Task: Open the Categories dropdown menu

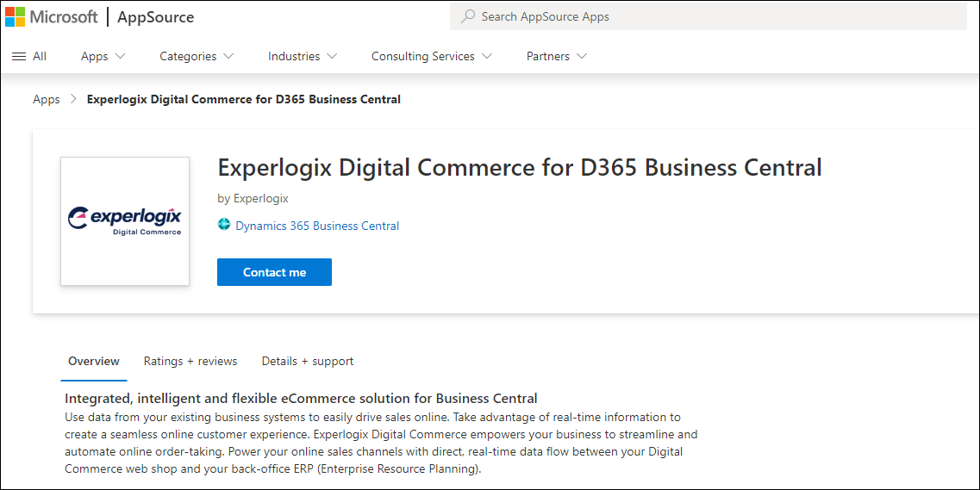Action: [197, 56]
